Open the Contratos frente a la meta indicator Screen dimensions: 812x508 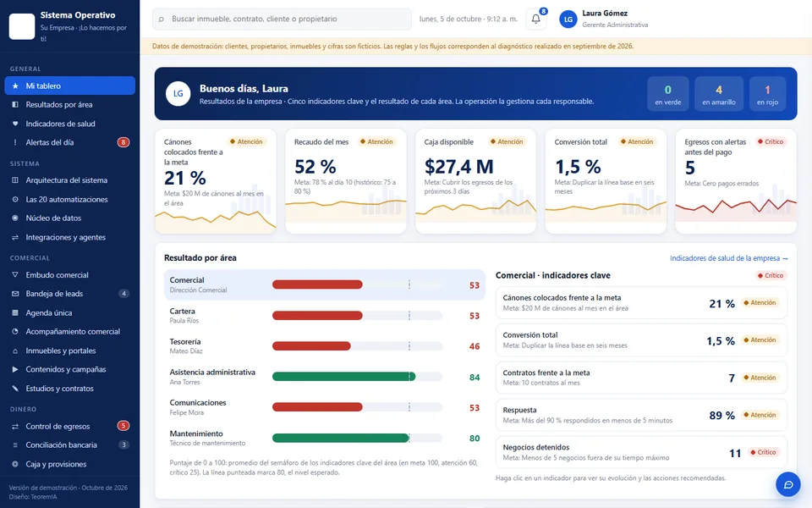pyautogui.click(x=641, y=378)
